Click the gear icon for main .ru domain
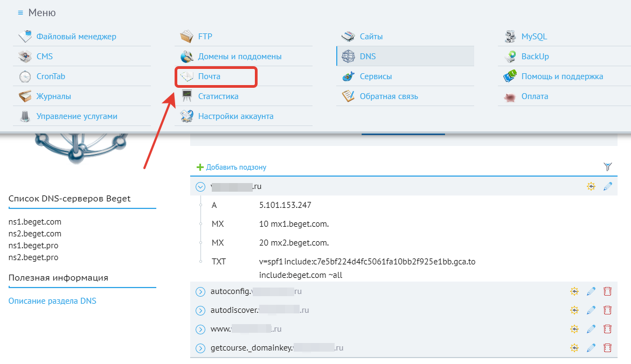Screen dimensions: 631x364 (x=591, y=186)
